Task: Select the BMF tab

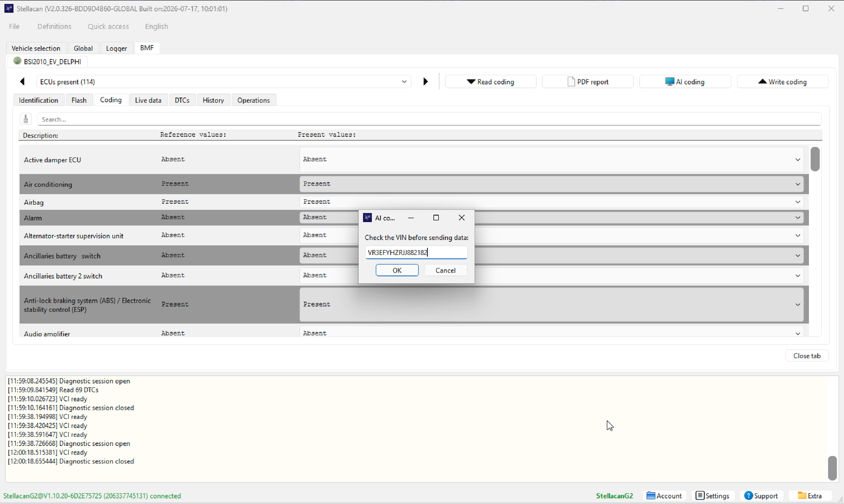Action: coord(147,48)
